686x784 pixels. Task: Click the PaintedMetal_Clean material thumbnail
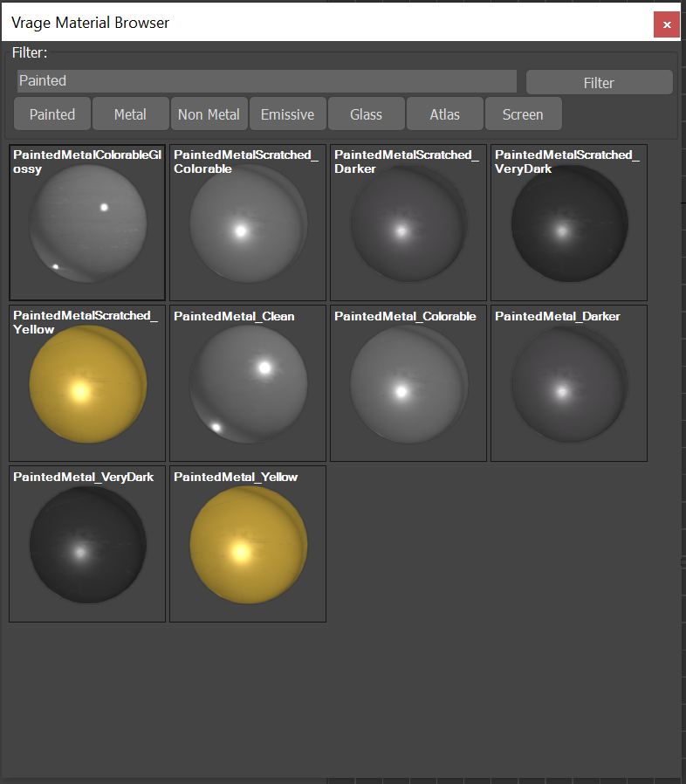click(248, 384)
